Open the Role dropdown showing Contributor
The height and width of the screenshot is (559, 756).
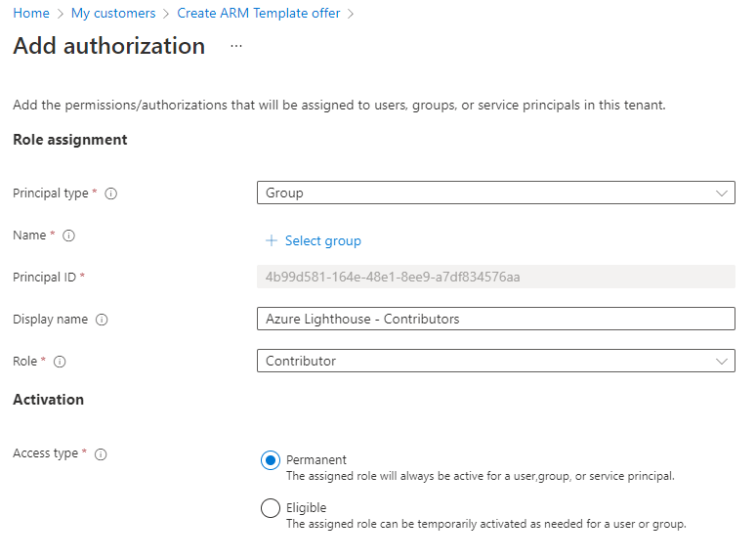point(495,361)
